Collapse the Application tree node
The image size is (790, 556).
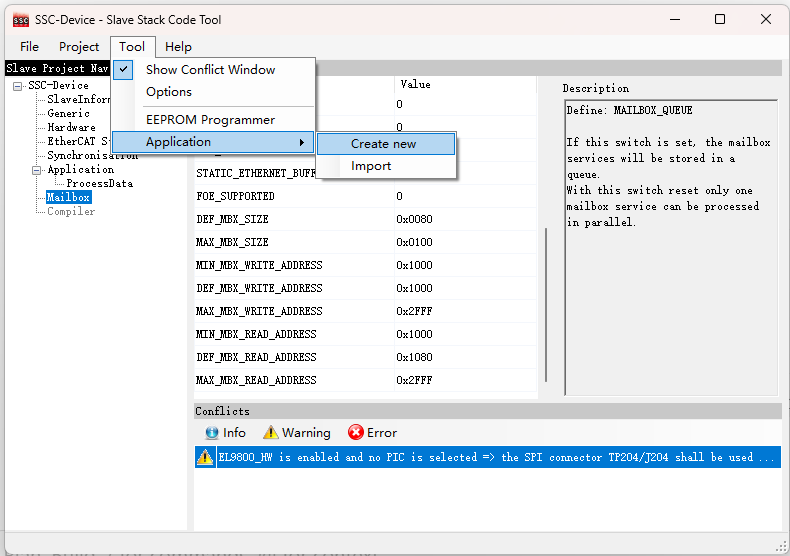(x=36, y=171)
